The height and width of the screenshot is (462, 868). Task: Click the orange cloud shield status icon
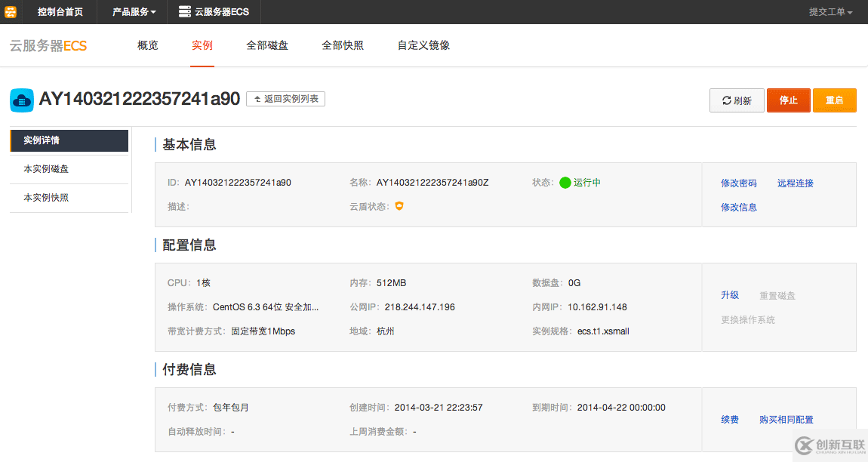pos(399,206)
